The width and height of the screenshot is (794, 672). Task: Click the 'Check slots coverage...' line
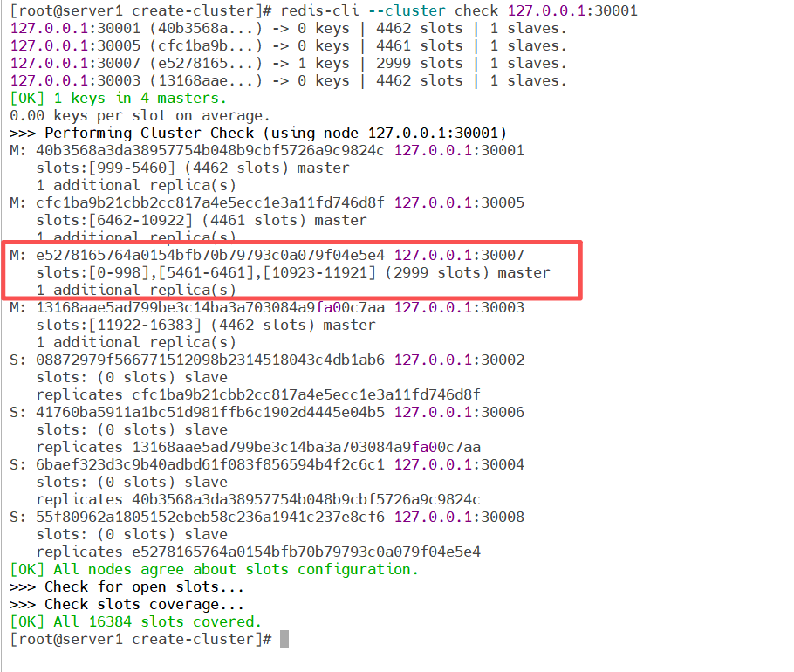point(127,605)
